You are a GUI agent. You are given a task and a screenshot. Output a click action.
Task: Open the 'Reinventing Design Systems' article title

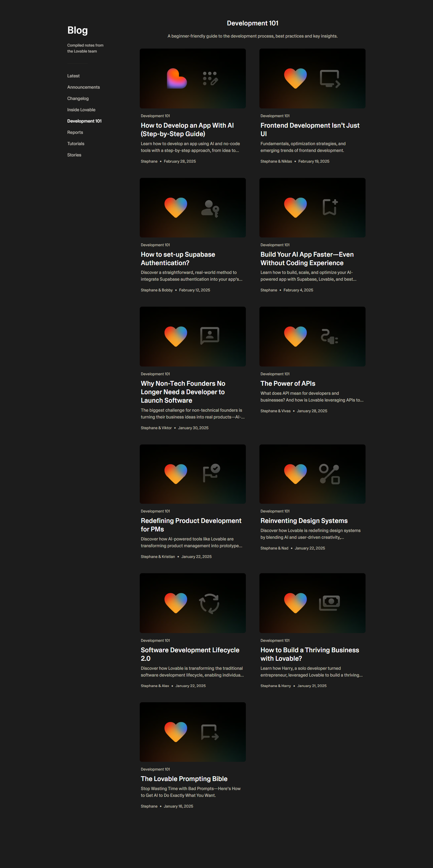[304, 521]
